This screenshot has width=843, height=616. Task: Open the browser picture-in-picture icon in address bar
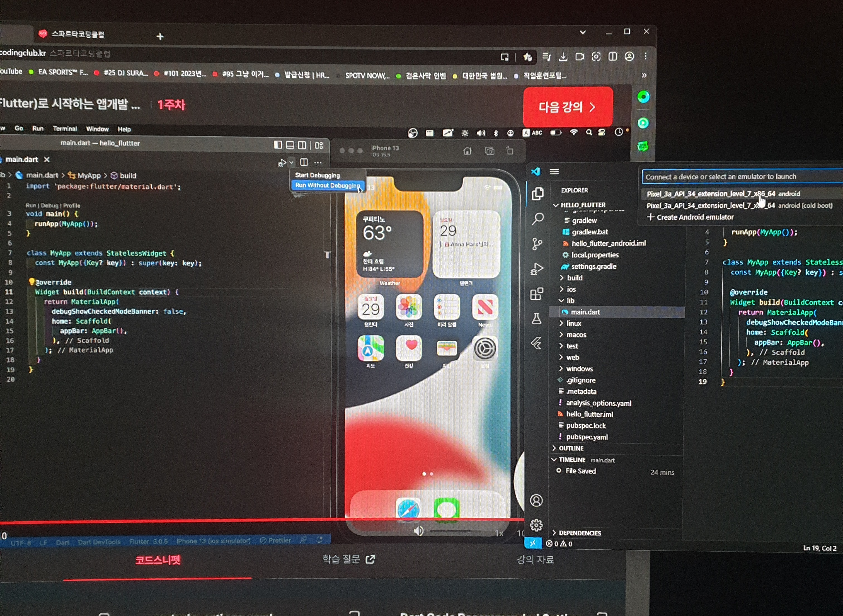point(505,57)
